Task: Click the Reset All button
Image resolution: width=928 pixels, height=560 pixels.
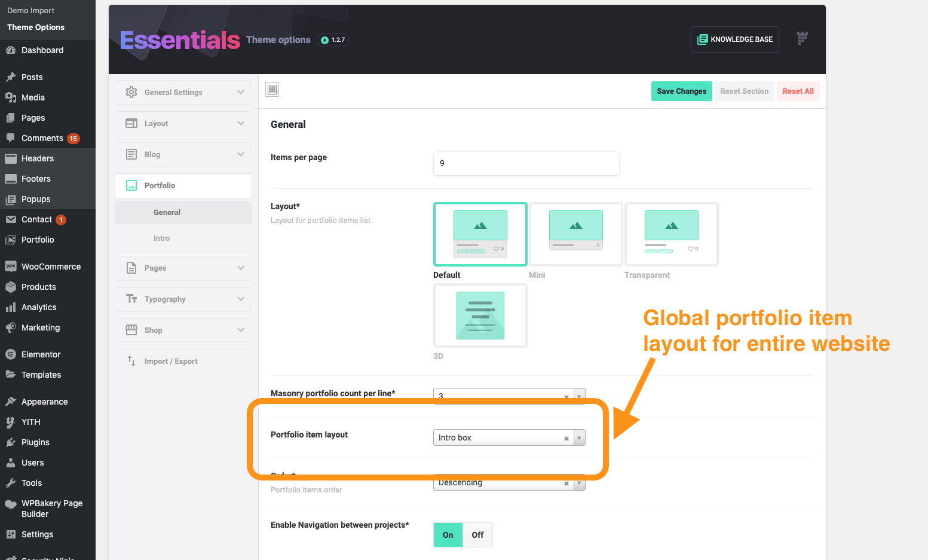Action: click(x=798, y=91)
